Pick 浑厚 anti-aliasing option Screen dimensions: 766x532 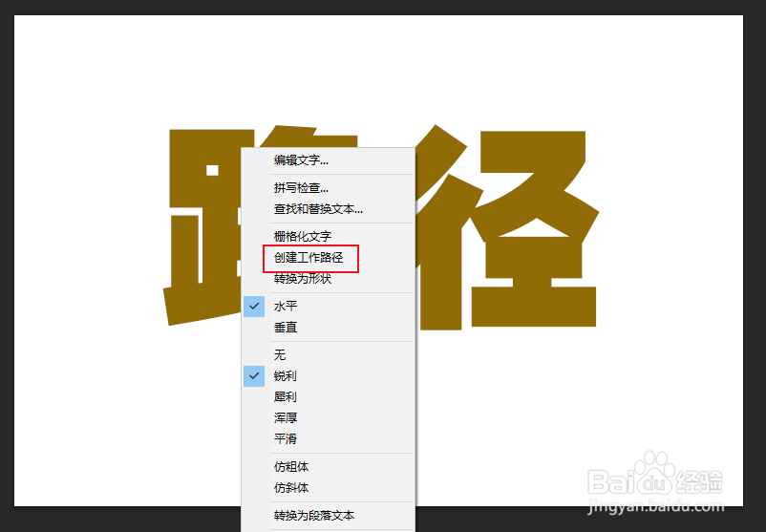coord(329,417)
